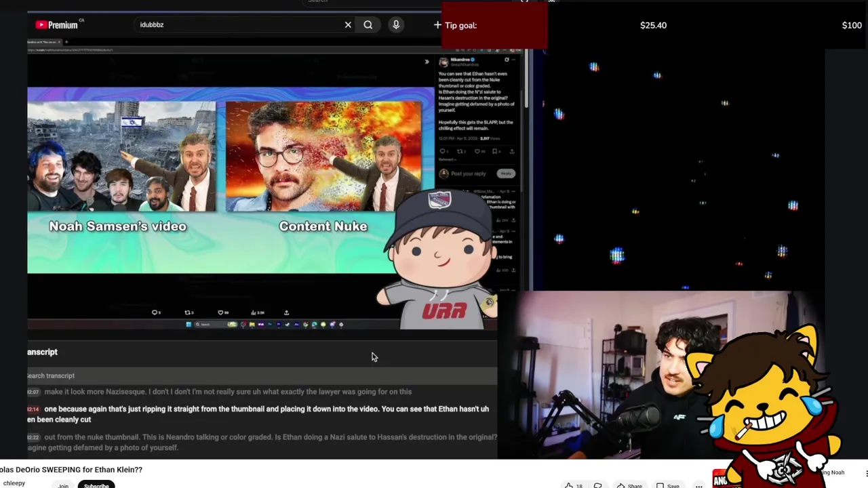
Task: Click the $100 goal amount
Action: 852,25
